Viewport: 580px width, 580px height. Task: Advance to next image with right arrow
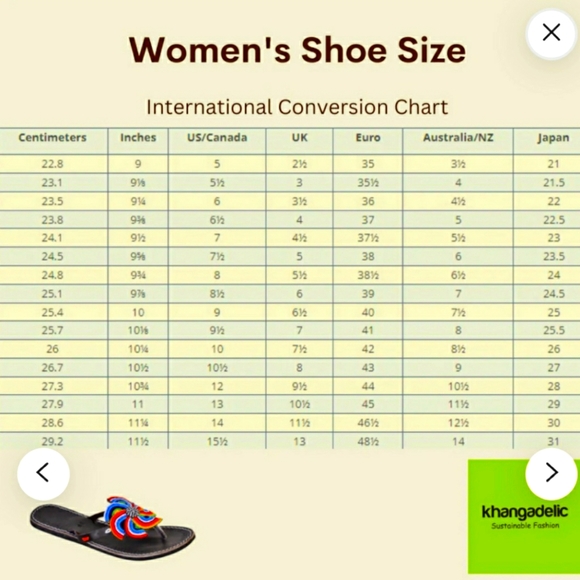click(551, 472)
